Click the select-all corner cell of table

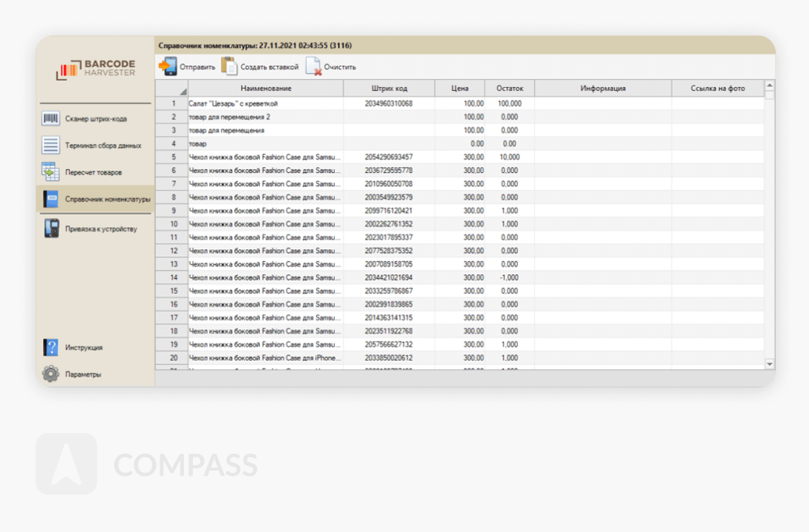click(171, 89)
